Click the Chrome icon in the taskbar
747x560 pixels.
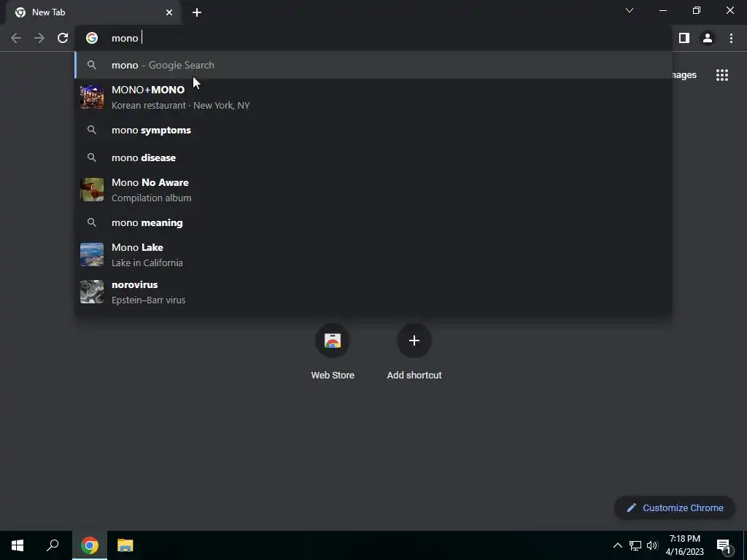(90, 545)
